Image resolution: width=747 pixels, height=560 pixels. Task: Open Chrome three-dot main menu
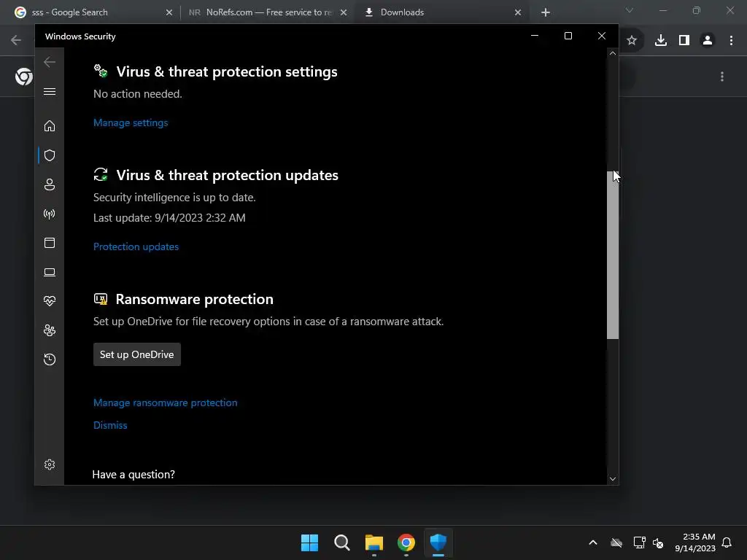[731, 41]
